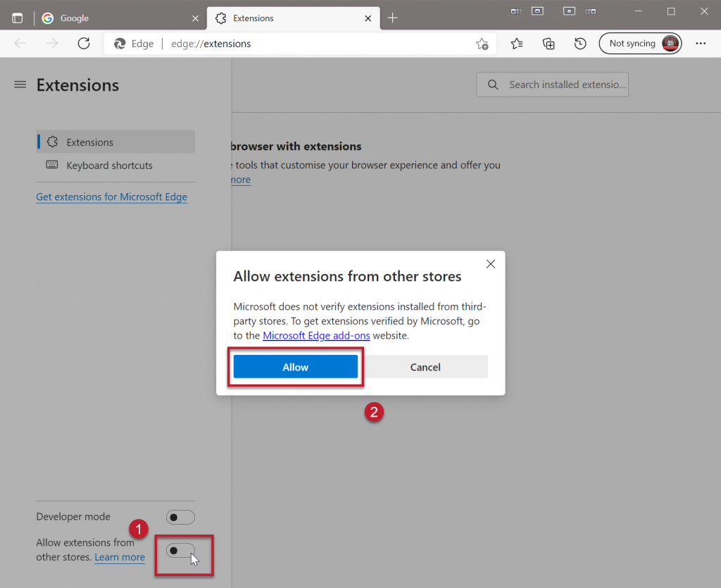Click the fourth snap layout titlebar icon
The width and height of the screenshot is (721, 588).
click(591, 11)
